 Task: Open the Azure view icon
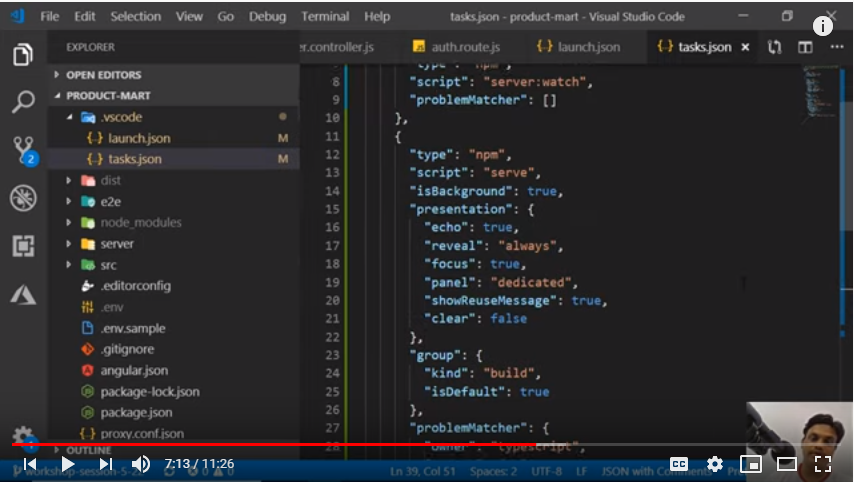point(23,294)
